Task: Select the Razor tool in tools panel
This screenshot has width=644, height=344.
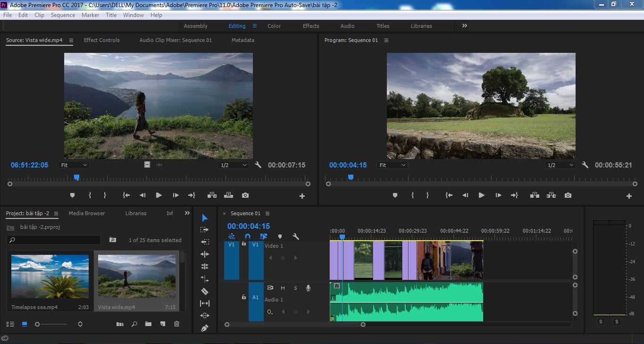Action: 205,291
